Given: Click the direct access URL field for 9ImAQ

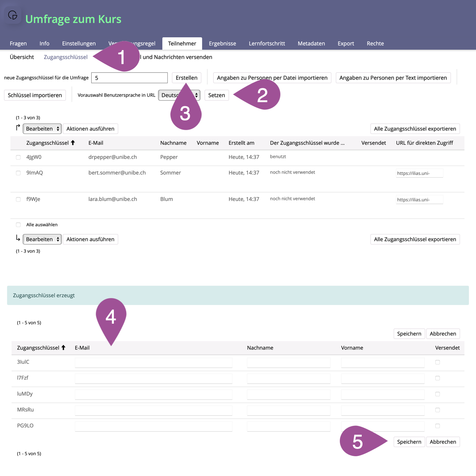Looking at the screenshot, I should (x=419, y=173).
